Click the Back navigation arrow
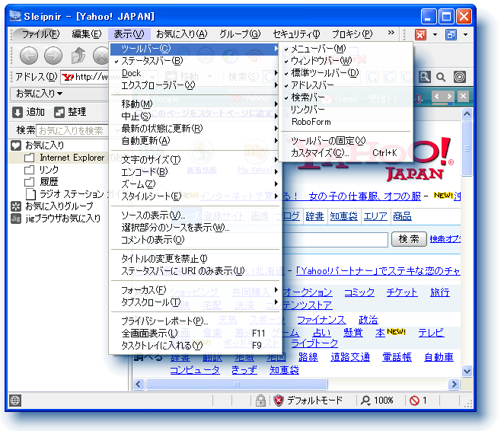Image resolution: width=504 pixels, height=431 pixels. click(x=29, y=56)
